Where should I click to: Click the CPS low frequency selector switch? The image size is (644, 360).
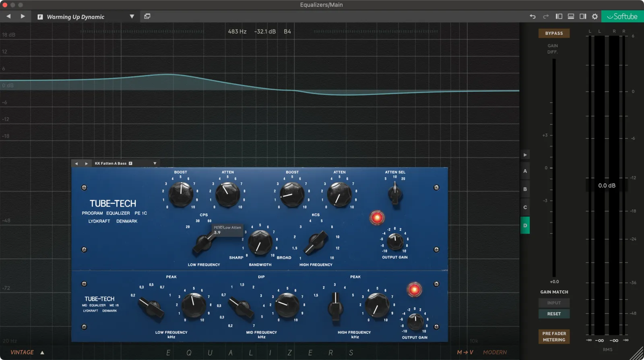(x=204, y=243)
